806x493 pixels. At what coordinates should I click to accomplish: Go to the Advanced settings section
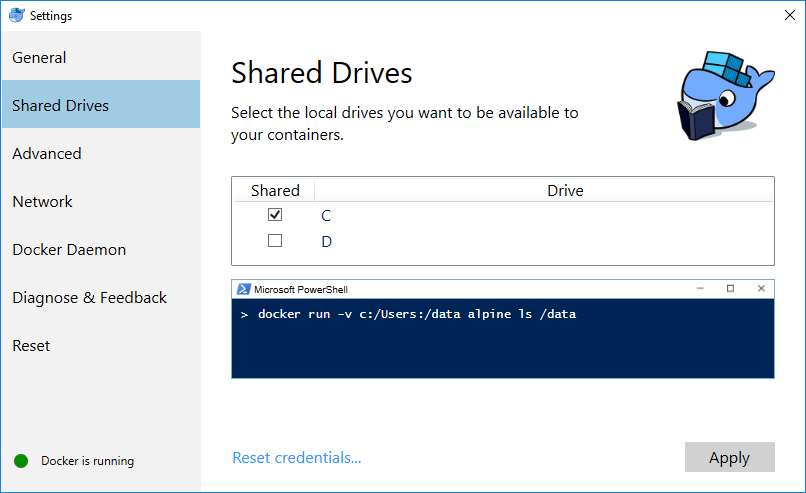(47, 154)
